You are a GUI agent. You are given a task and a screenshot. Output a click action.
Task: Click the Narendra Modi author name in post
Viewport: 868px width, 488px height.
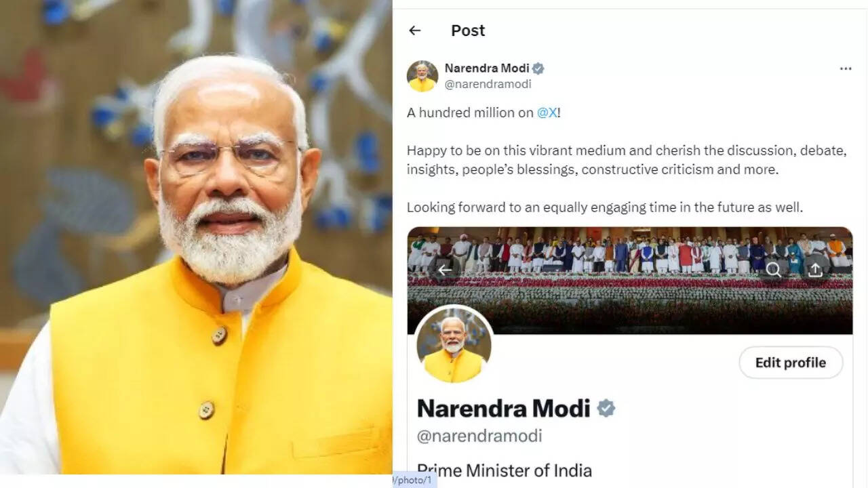(487, 68)
